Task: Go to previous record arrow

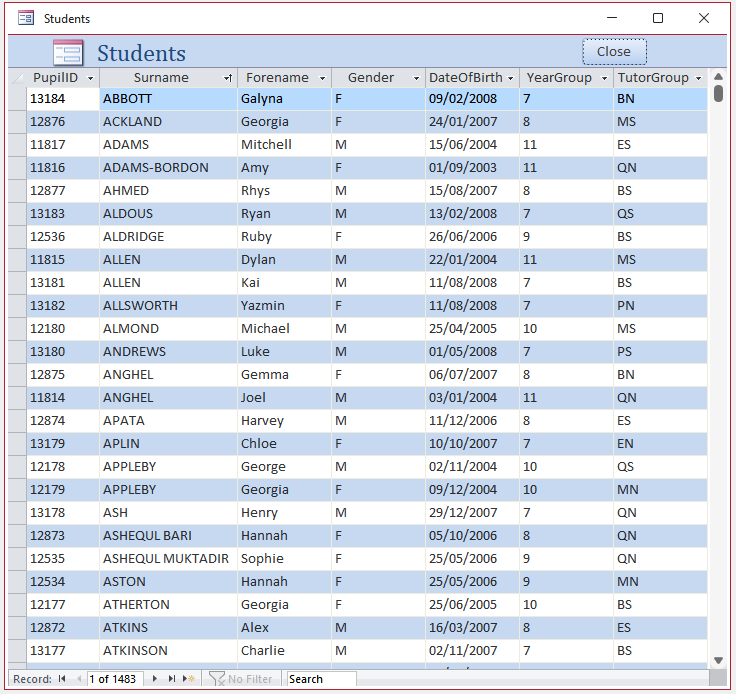Action: coord(77,679)
